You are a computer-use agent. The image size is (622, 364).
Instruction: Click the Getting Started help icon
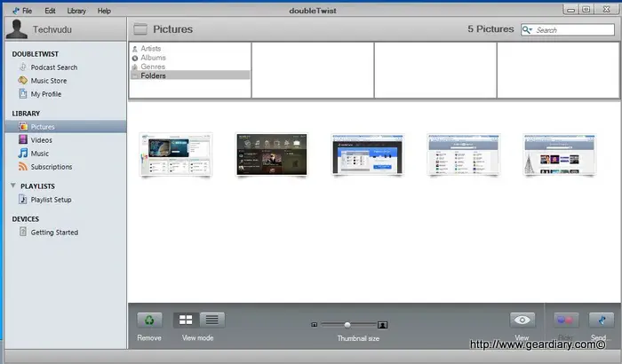23,232
